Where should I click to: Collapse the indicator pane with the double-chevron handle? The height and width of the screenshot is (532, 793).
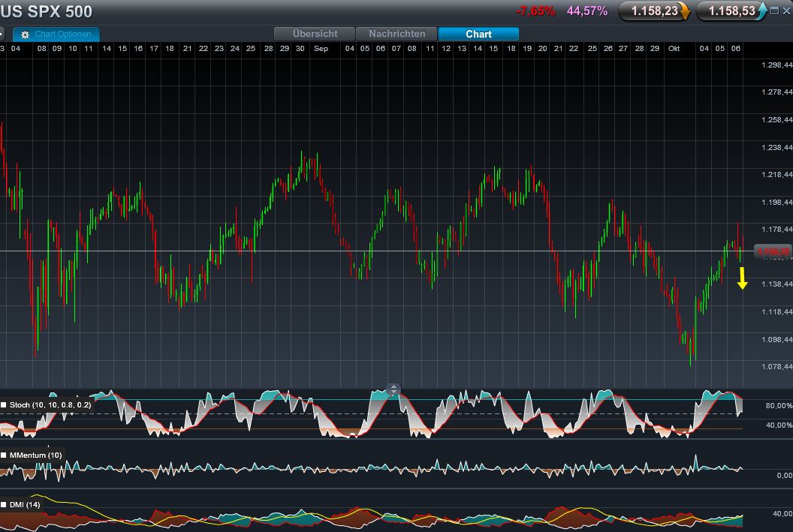click(393, 389)
